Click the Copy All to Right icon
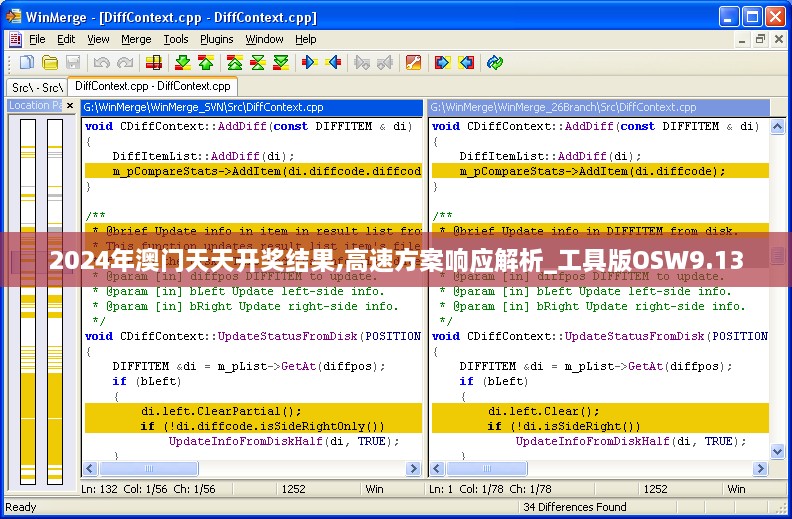Viewport: 792px width, 519px height. pyautogui.click(x=442, y=63)
